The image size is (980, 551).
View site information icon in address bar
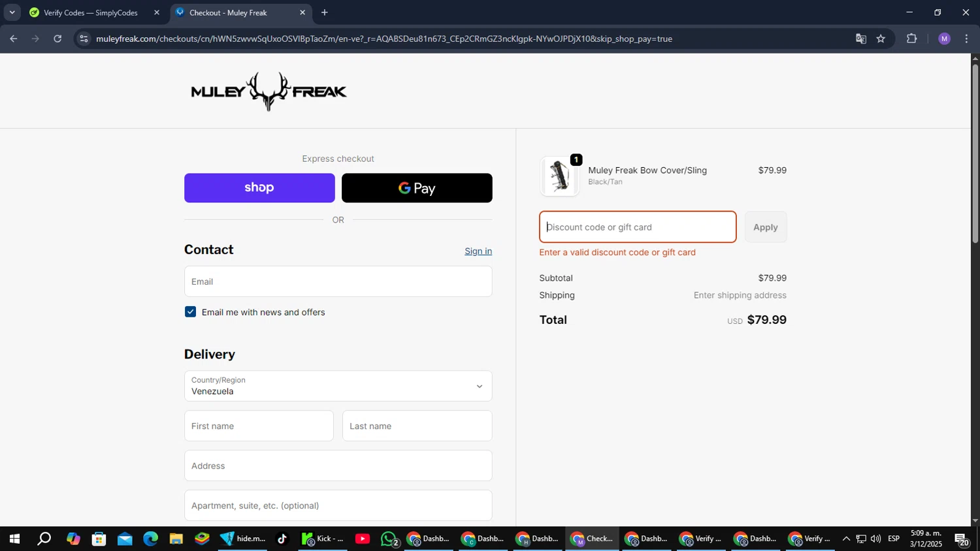pos(83,39)
